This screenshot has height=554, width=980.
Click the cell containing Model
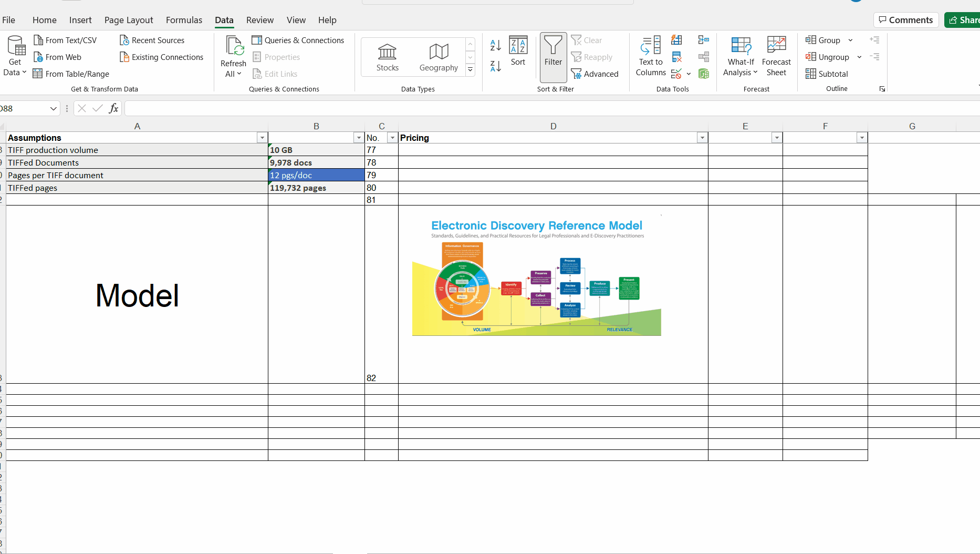(137, 294)
